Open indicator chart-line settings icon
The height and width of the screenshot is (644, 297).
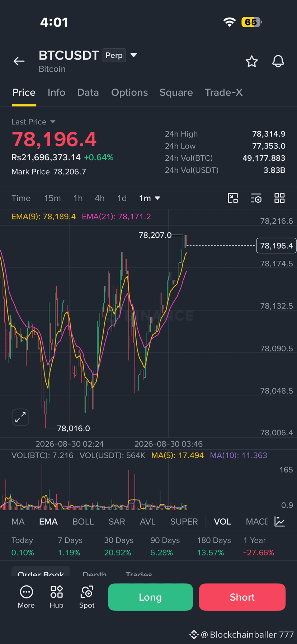pos(280,521)
